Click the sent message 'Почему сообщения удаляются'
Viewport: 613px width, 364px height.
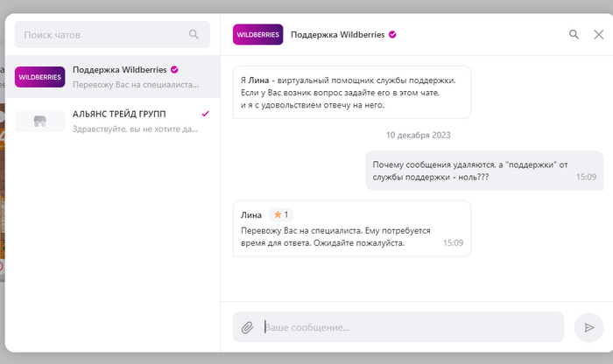click(484, 171)
